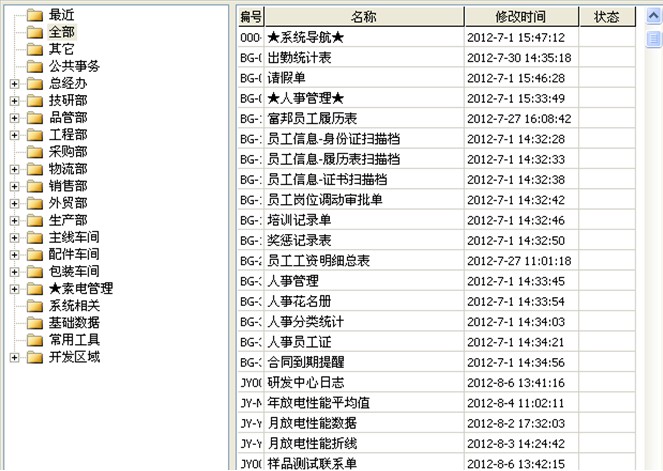
Task: Expand the 生产部 tree node
Action: click(14, 220)
